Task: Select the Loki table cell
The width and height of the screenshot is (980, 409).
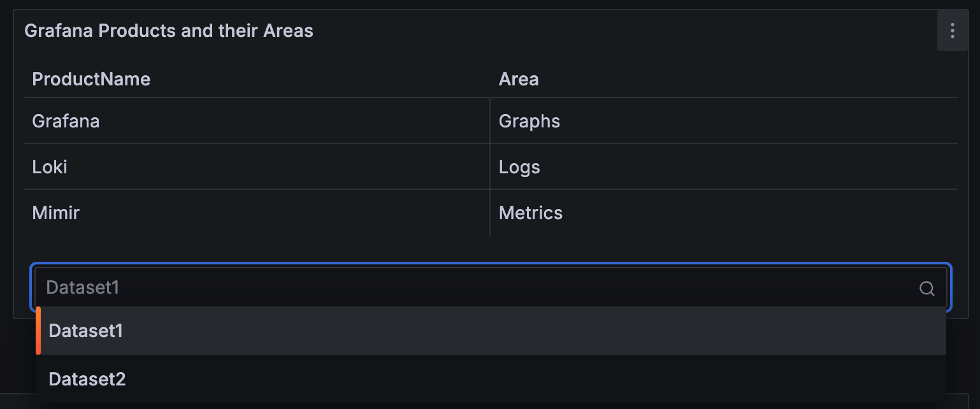Action: 50,167
